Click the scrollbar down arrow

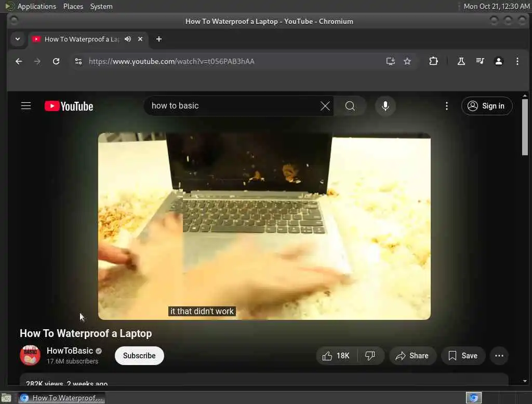click(x=525, y=381)
